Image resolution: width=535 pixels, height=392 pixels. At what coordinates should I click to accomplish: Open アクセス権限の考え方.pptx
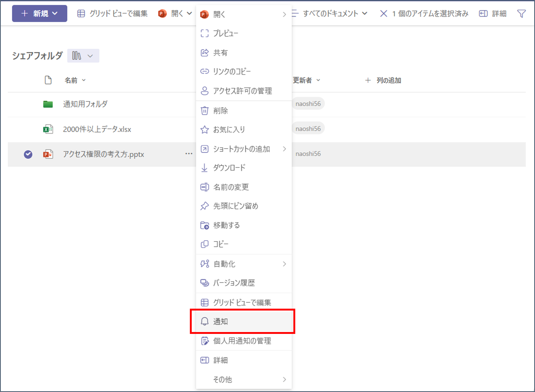point(104,154)
